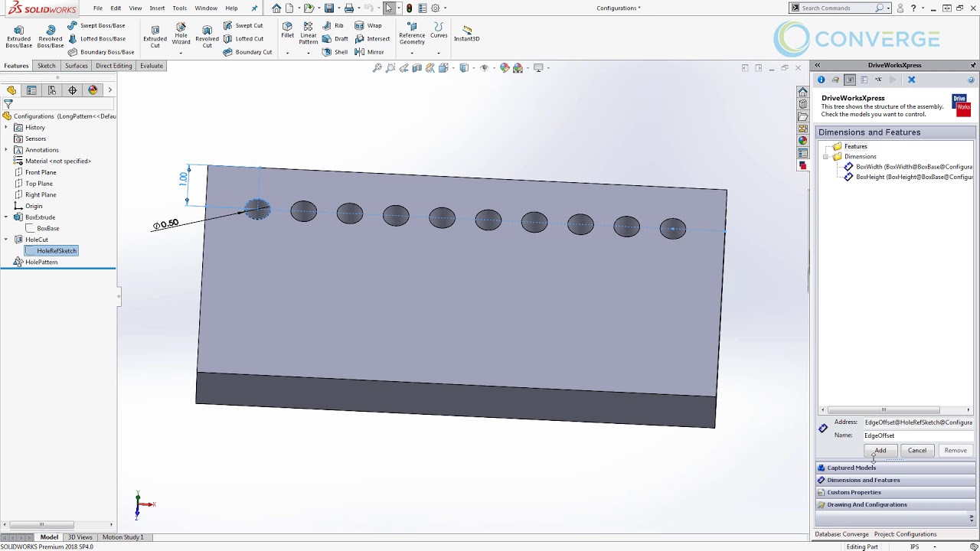Click the Cancel button

pyautogui.click(x=917, y=451)
